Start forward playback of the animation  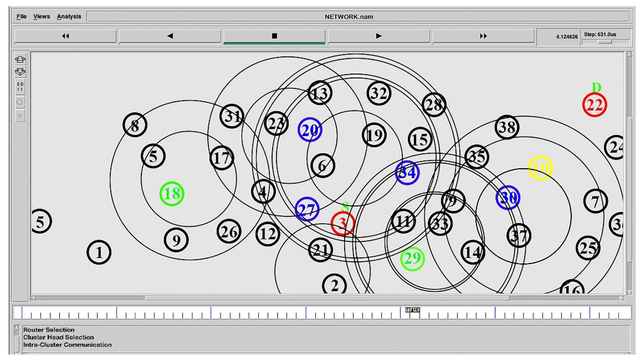pos(379,36)
